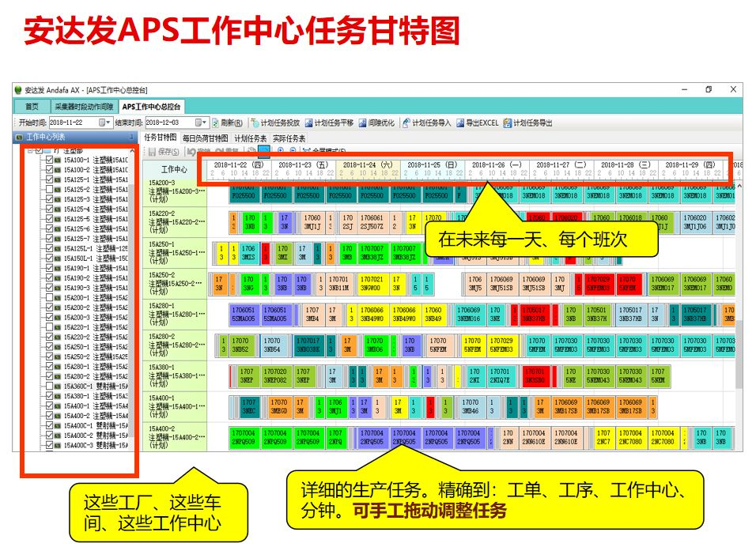The height and width of the screenshot is (547, 756).
Task: Click the 2018-11-24 (六) timeline date header
Action: point(368,164)
